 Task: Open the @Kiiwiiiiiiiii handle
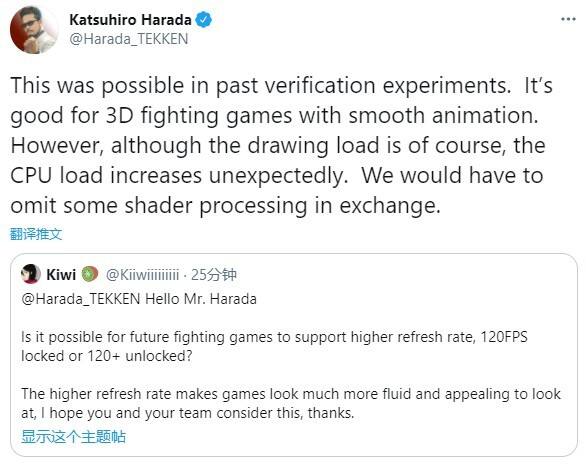coord(142,275)
